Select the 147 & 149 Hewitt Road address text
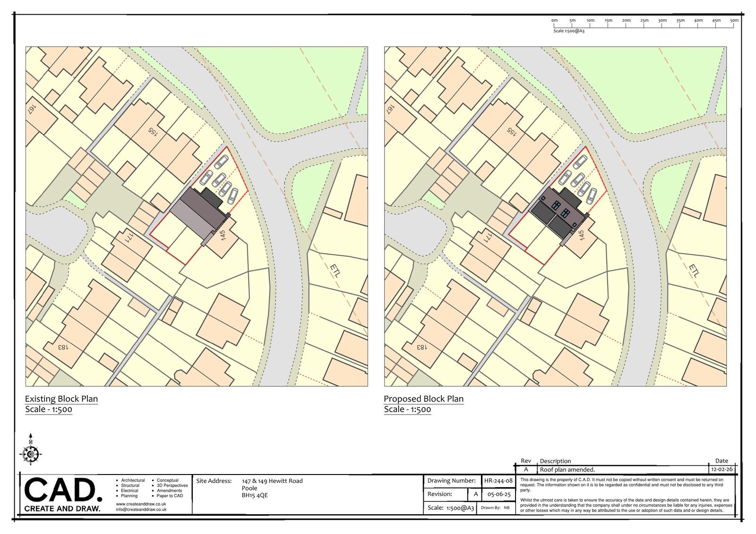This screenshot has height=534, width=756. [272, 481]
